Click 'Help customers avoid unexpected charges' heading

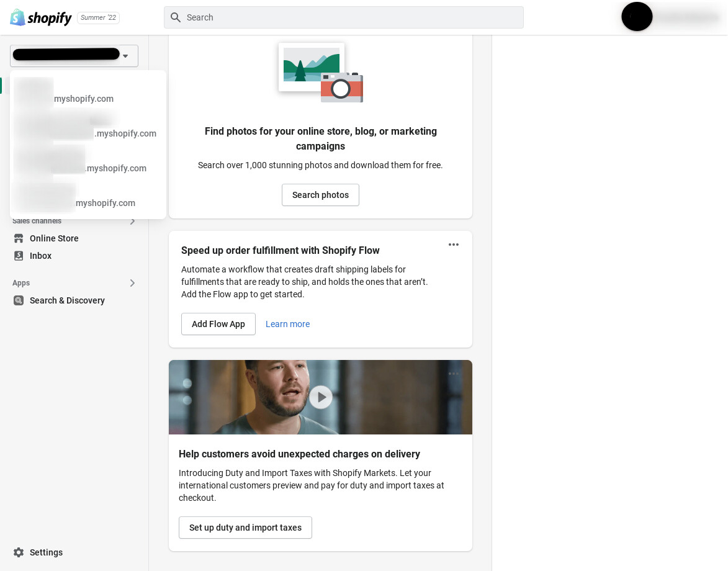[300, 454]
